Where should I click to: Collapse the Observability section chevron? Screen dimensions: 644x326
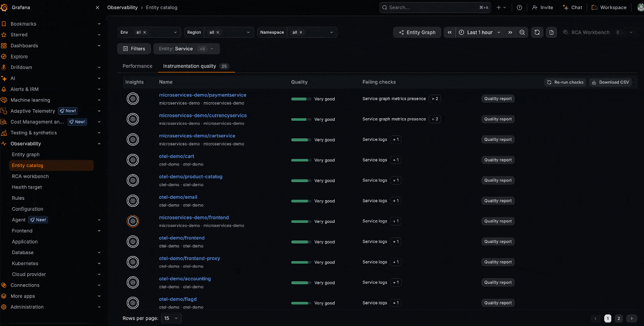coord(99,144)
